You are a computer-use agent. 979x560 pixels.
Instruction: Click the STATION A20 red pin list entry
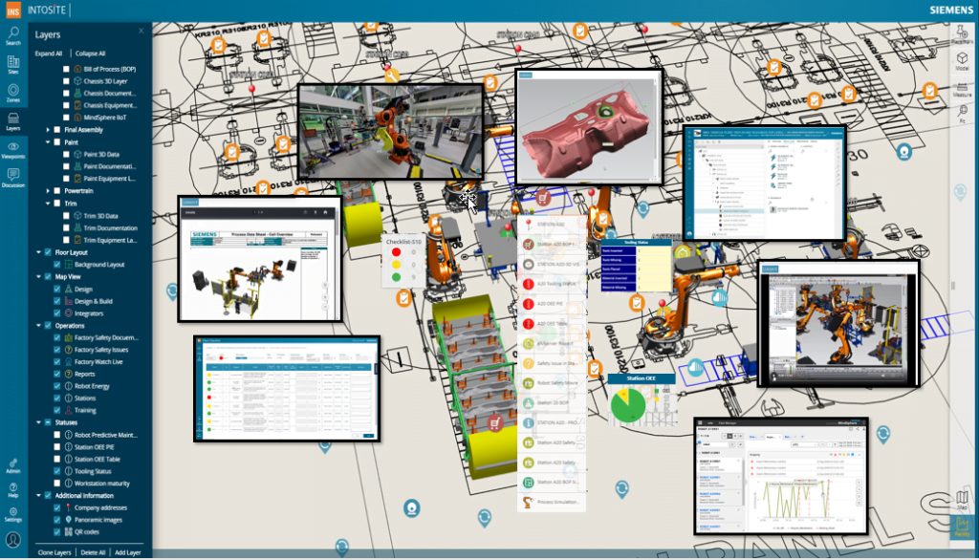click(552, 225)
